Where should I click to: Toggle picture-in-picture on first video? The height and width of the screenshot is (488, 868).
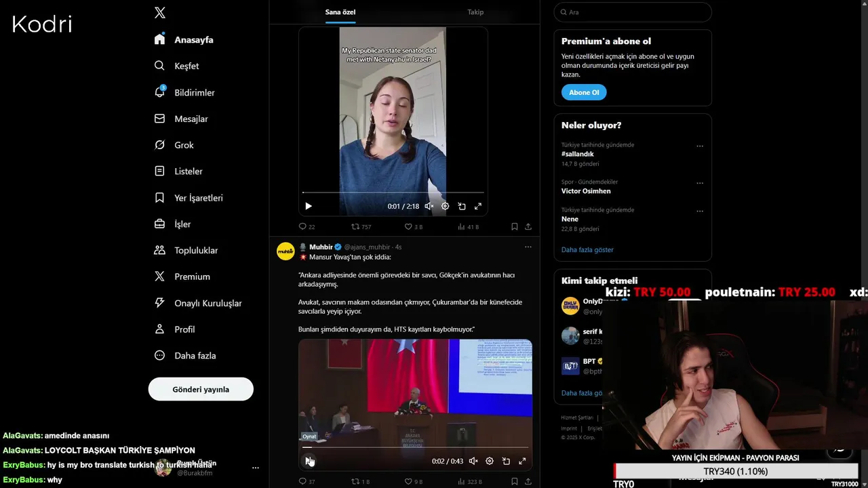coord(462,206)
